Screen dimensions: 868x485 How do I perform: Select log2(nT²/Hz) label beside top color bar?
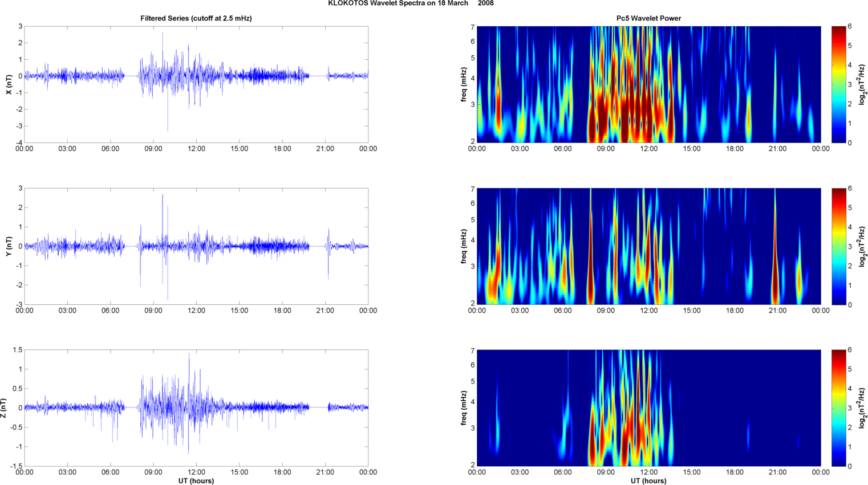(863, 84)
